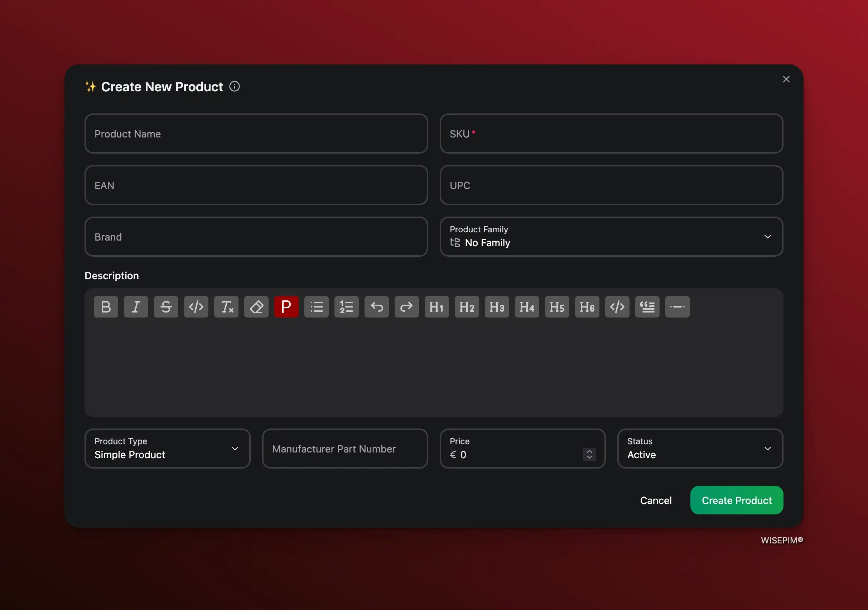Undo the last edit in description
Screen dimensions: 868x610
(x=377, y=307)
